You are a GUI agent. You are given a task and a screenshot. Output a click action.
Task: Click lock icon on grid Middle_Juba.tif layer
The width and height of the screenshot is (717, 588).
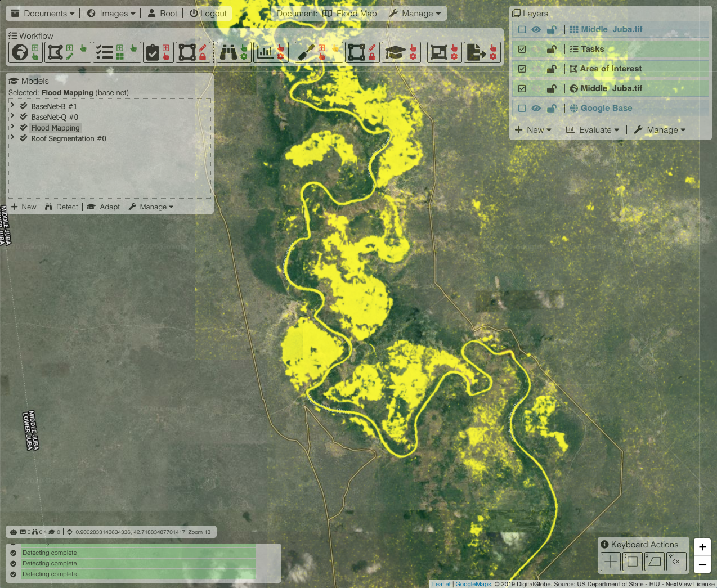coord(552,29)
